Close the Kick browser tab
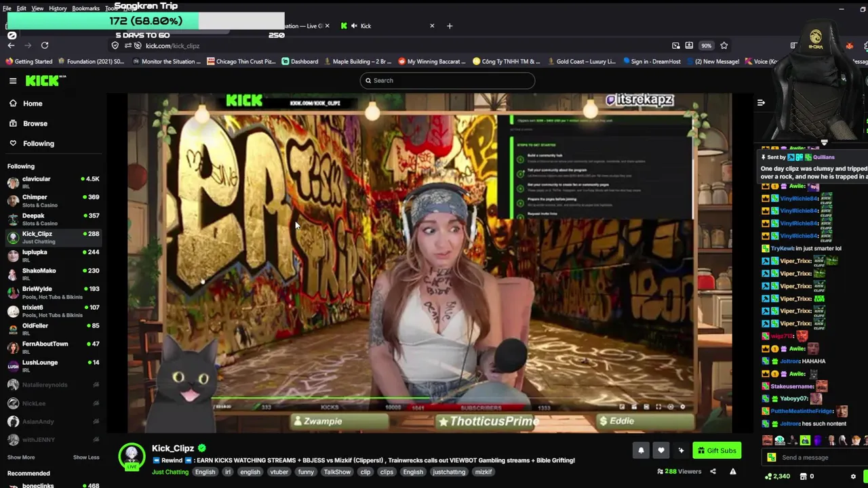 click(432, 26)
